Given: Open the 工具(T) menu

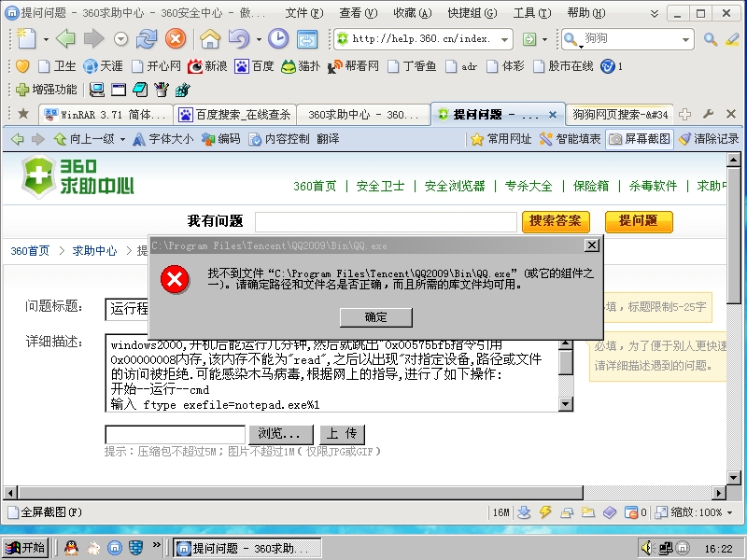Looking at the screenshot, I should tap(532, 13).
